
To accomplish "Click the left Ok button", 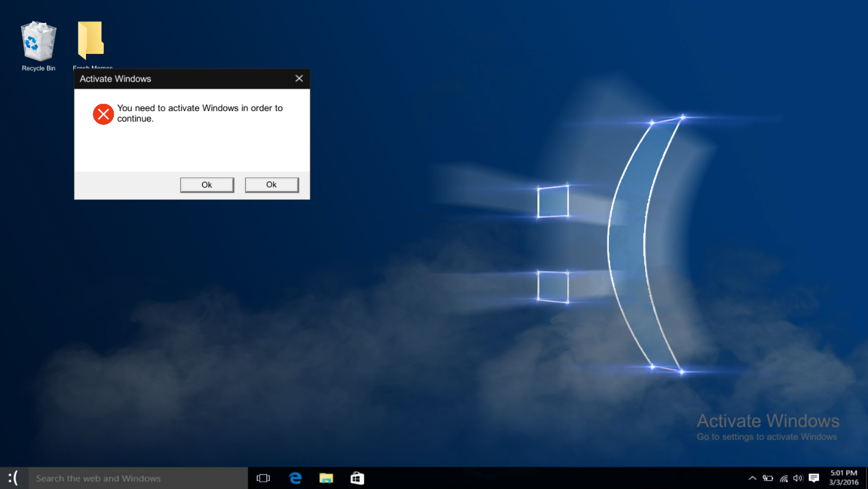I will coord(207,184).
